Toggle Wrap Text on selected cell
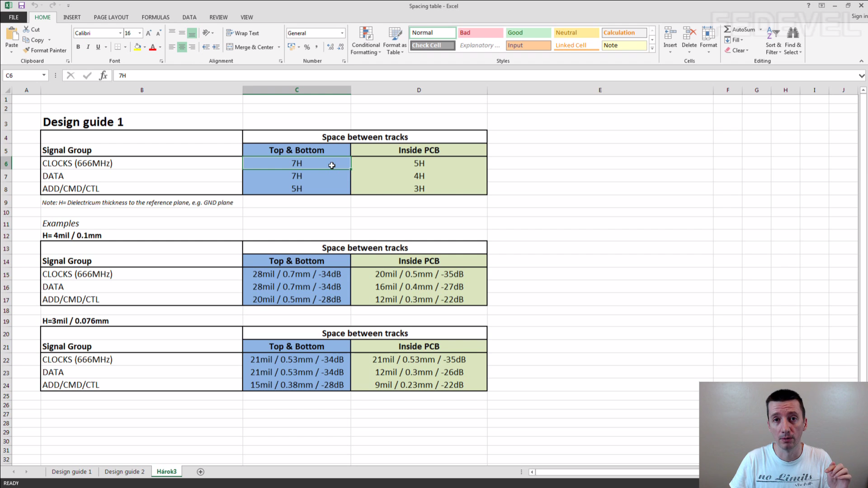This screenshot has width=868, height=488. [242, 33]
